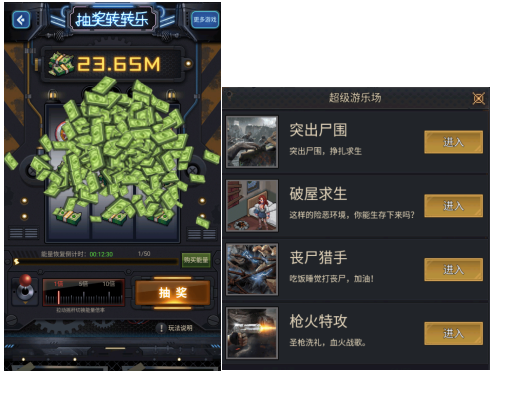
Task: Tap the 购买能量 button
Action: click(x=196, y=260)
